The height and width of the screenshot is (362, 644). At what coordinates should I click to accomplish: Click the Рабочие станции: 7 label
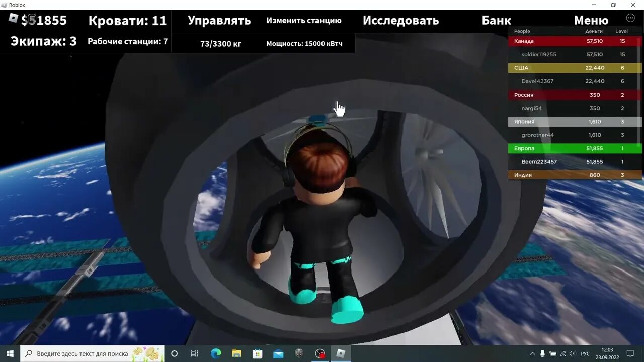[128, 41]
